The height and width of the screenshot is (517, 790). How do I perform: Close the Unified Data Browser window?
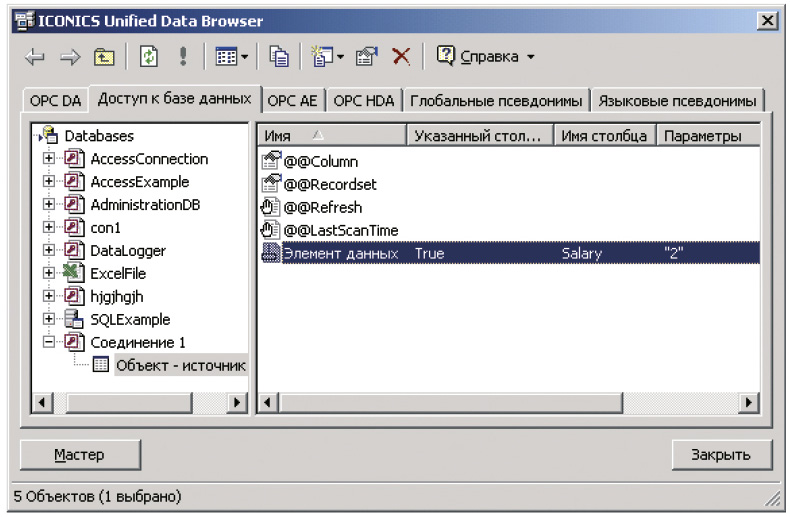click(x=767, y=21)
